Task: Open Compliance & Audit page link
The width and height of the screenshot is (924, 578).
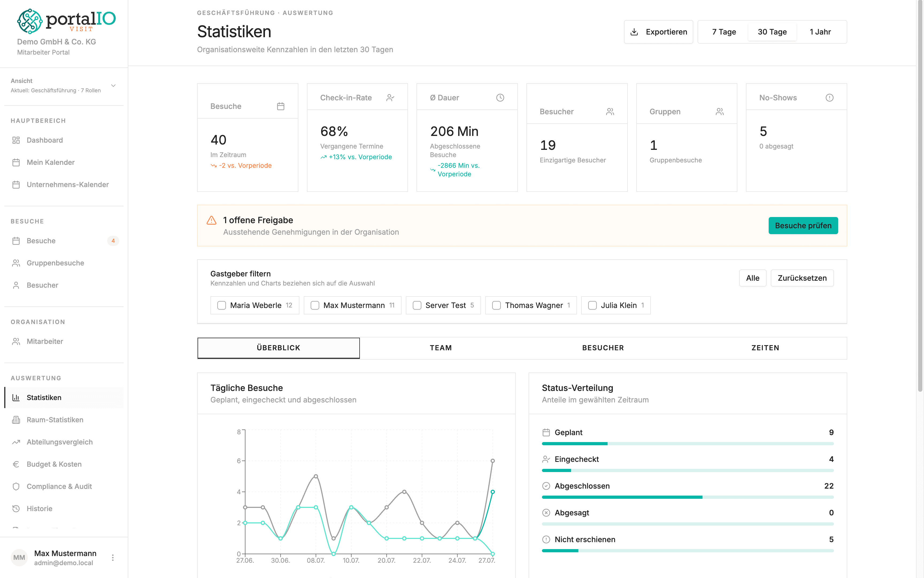Action: (64, 486)
